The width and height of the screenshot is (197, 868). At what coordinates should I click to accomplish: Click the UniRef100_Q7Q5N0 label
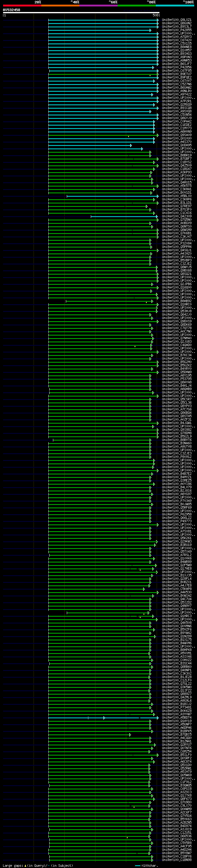pos(176,220)
